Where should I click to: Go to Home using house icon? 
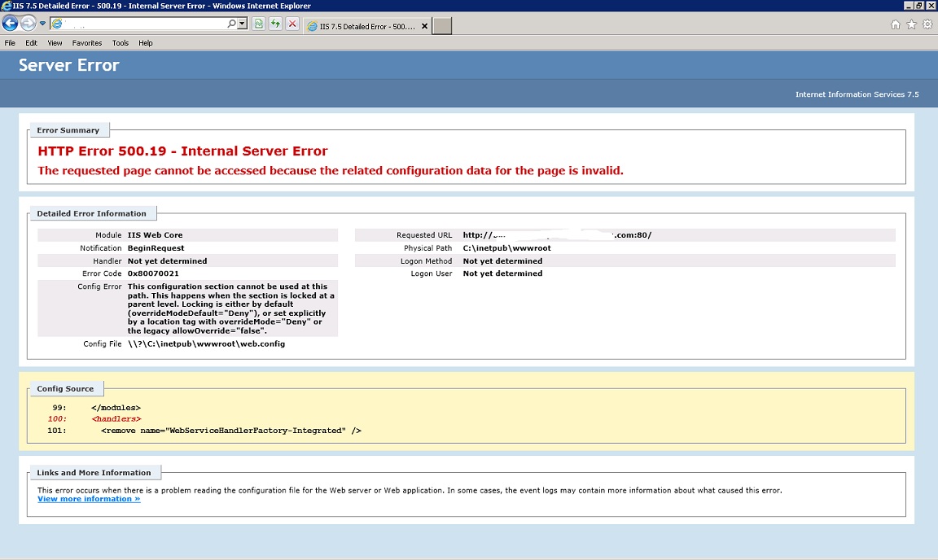tap(896, 24)
